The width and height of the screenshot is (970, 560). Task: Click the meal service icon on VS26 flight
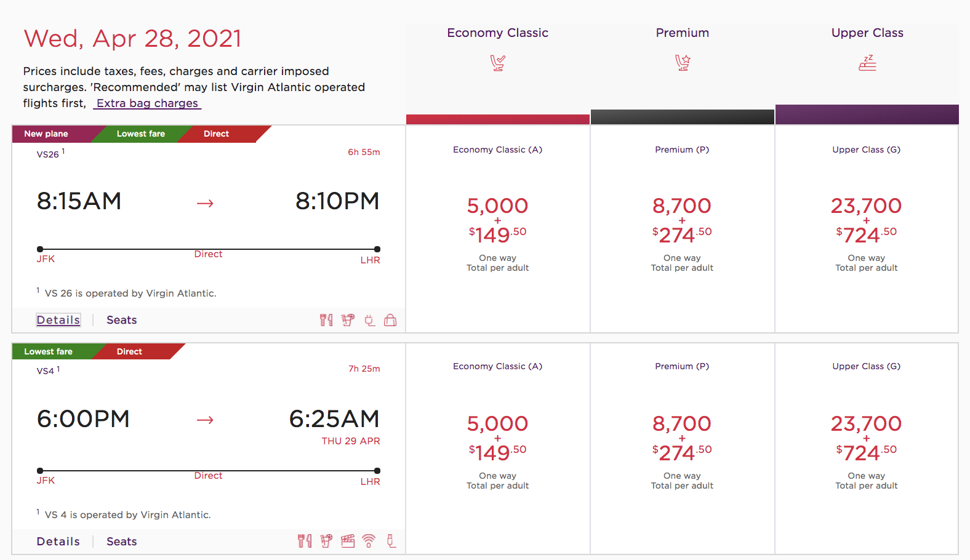[326, 320]
